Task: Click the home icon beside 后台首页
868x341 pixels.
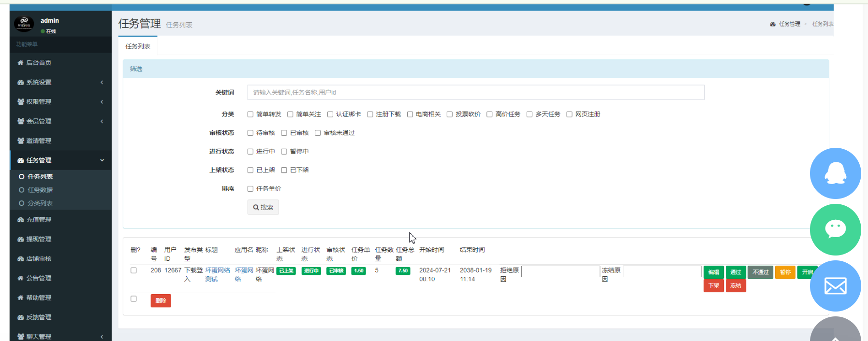Action: (20, 63)
